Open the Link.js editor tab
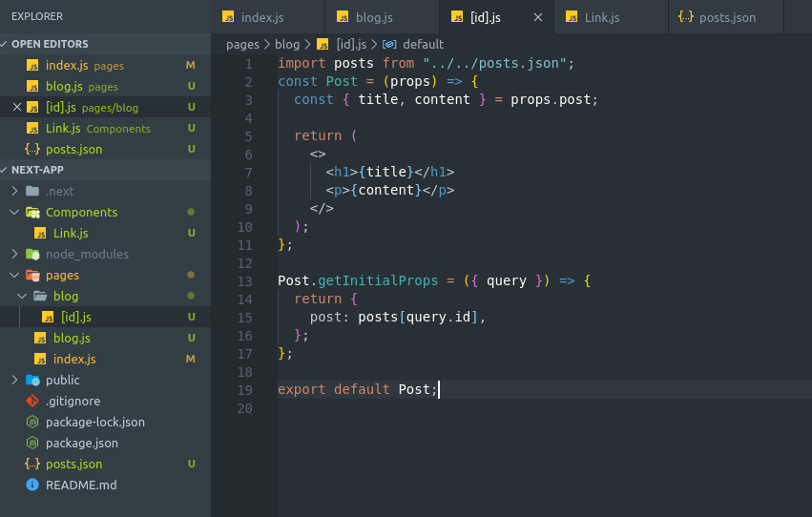812x517 pixels. tap(611, 17)
